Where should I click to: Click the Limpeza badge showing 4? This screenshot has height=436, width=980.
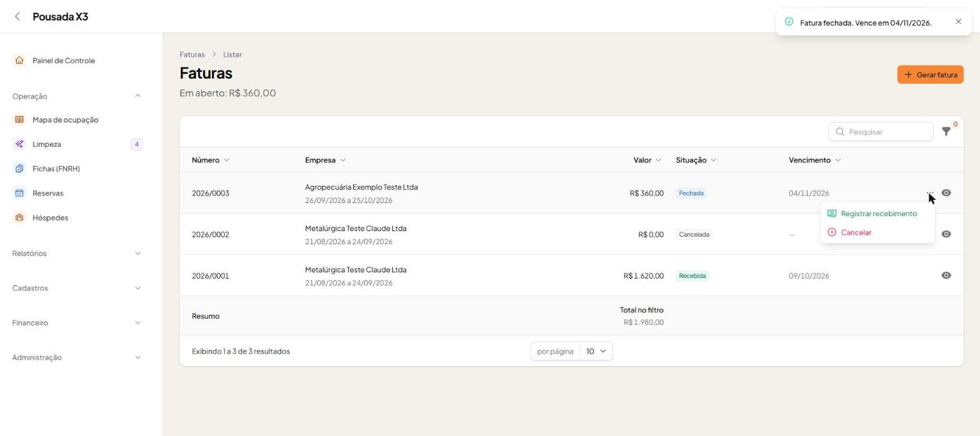(137, 144)
